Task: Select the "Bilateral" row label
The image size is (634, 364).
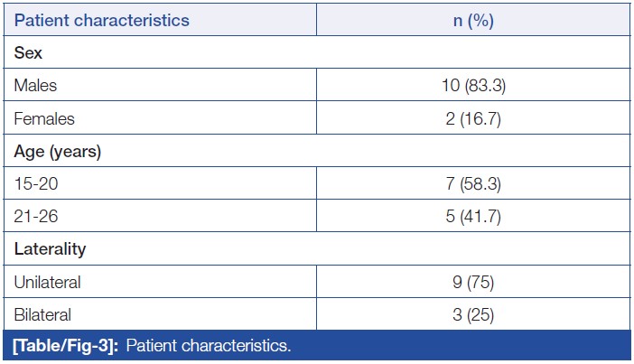Action: point(42,315)
